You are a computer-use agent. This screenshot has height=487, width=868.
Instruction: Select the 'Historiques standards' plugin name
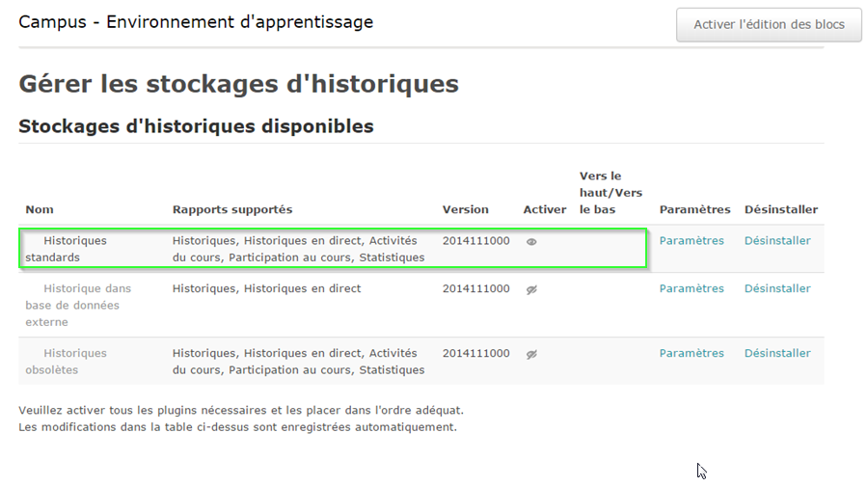[x=66, y=249]
